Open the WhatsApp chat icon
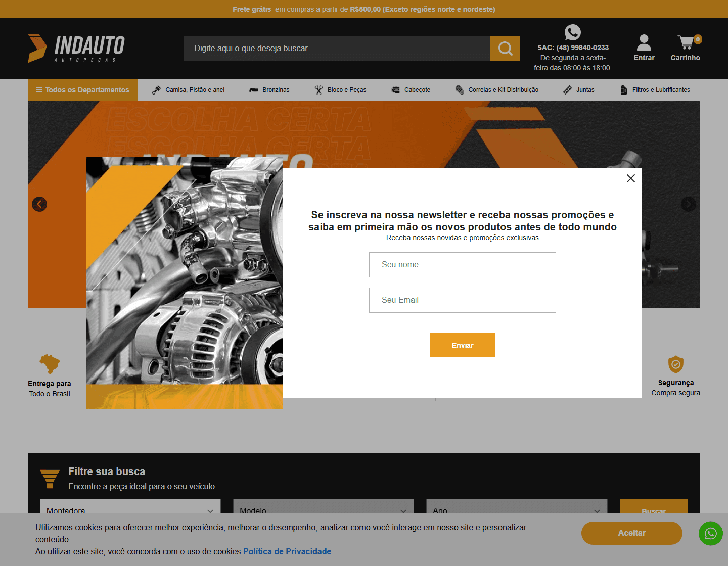Viewport: 728px width, 566px height. coord(710,533)
